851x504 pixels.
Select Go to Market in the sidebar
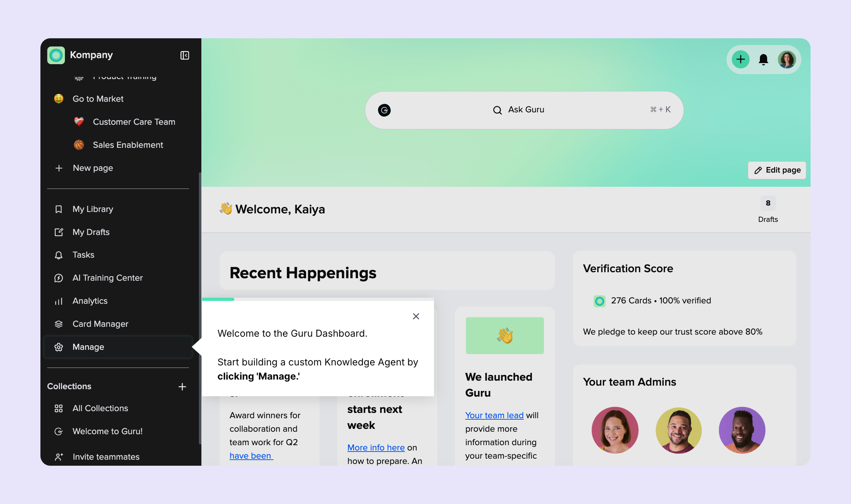click(98, 99)
